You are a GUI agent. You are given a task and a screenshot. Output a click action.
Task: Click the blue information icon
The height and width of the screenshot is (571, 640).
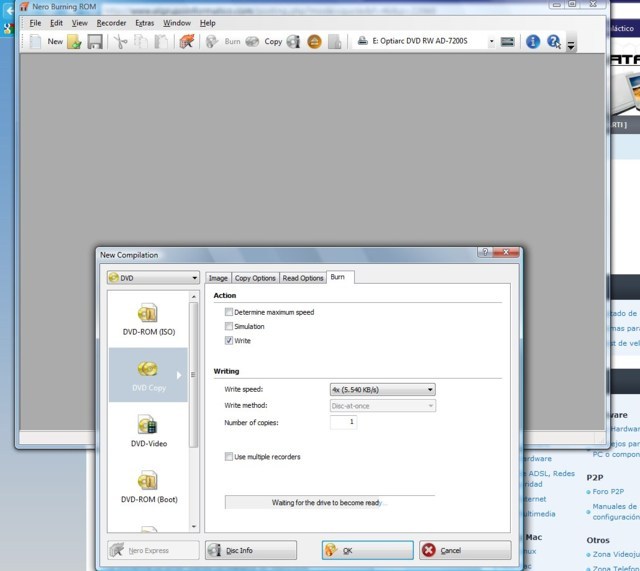click(x=533, y=42)
